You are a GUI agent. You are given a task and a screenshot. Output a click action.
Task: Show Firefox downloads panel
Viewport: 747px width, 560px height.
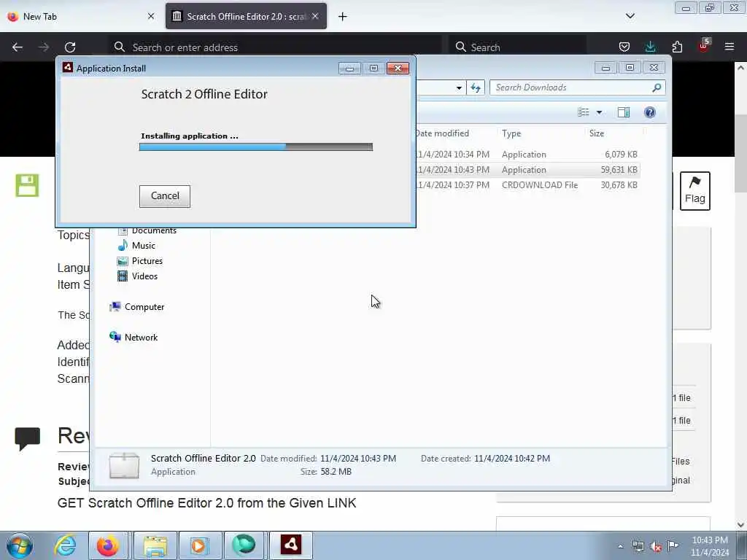point(650,47)
